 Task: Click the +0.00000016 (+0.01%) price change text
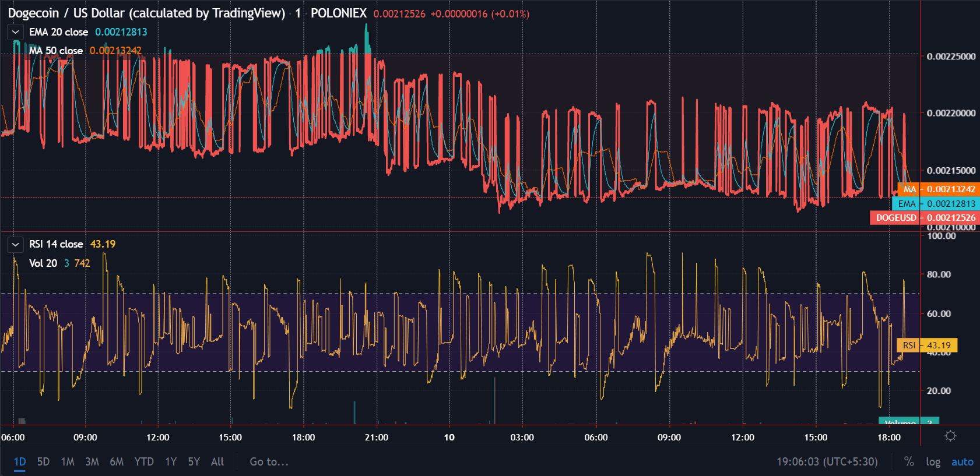[x=480, y=13]
